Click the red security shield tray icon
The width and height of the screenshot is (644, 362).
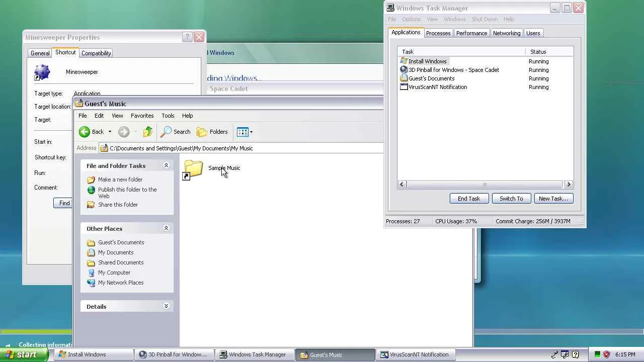point(607,354)
